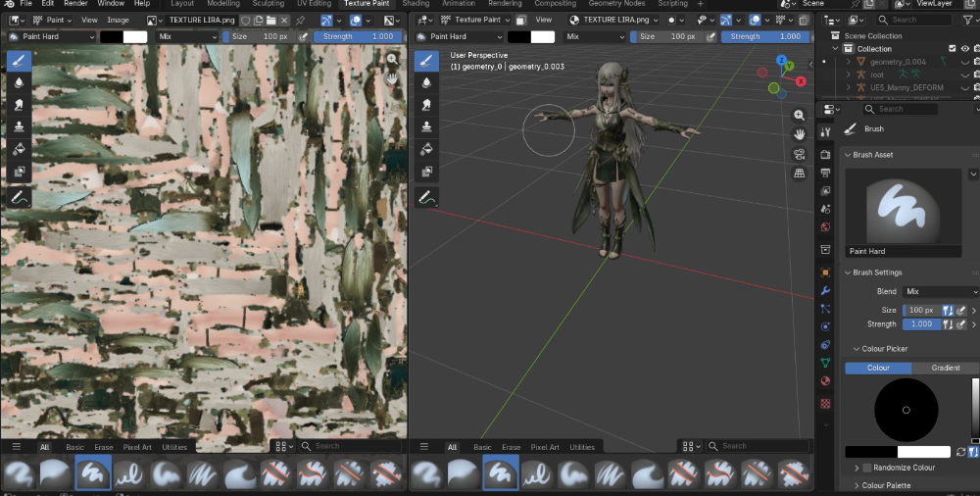Screen dimensions: 980x496
Task: Click folder icon to open image file
Action: tap(271, 21)
